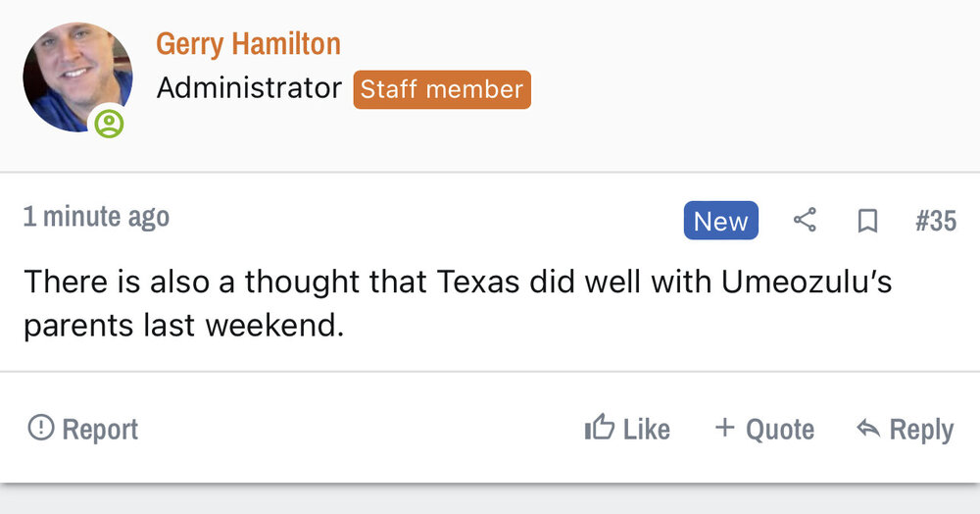980x514 pixels.
Task: Click the exclamation circle icon beside Report
Action: [x=40, y=428]
